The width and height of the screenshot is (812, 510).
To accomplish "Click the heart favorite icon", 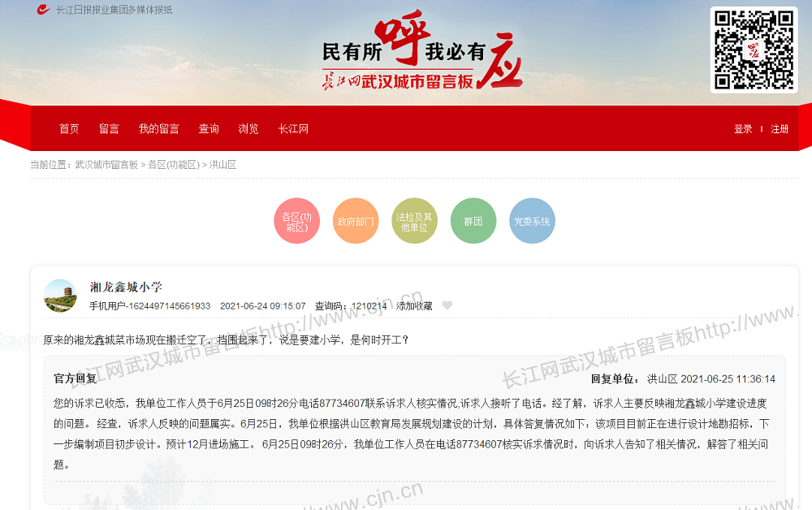I will coord(447,306).
